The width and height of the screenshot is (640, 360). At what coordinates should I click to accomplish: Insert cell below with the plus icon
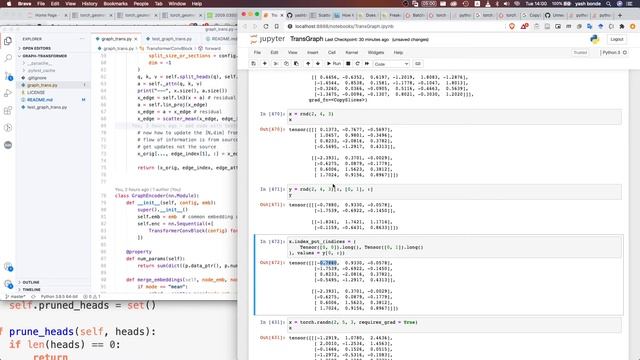click(x=264, y=64)
